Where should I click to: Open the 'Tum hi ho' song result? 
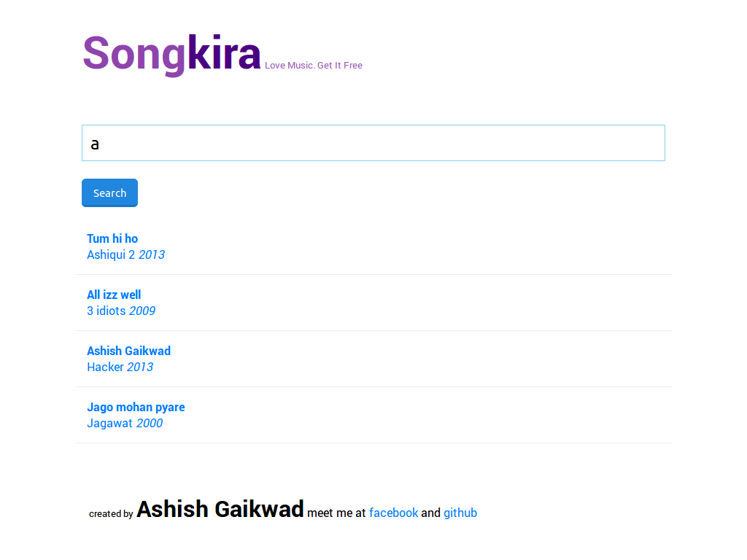[112, 238]
